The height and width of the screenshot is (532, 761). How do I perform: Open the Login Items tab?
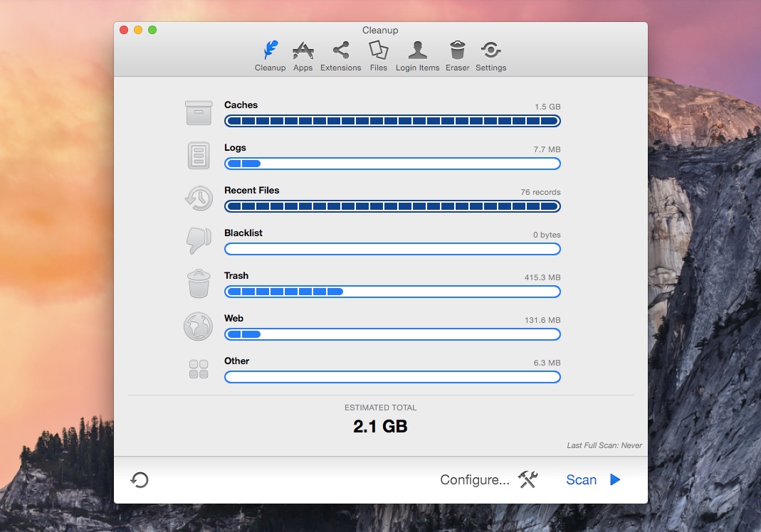tap(417, 56)
